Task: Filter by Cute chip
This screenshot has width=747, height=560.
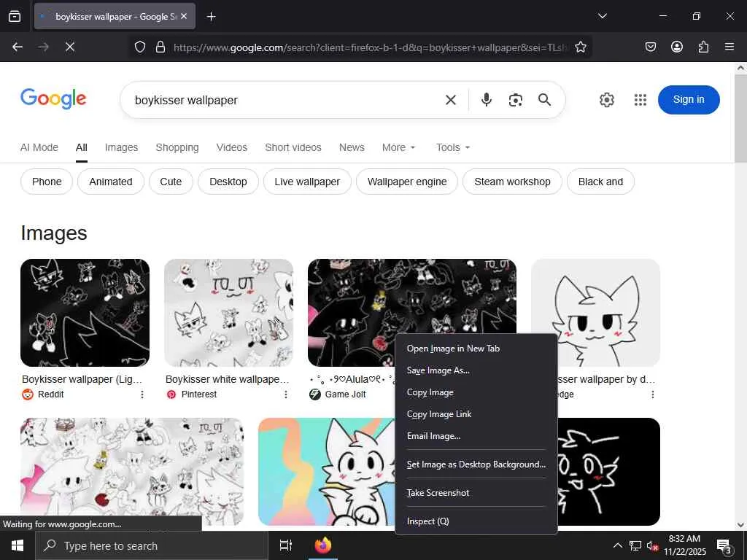Action: click(171, 182)
